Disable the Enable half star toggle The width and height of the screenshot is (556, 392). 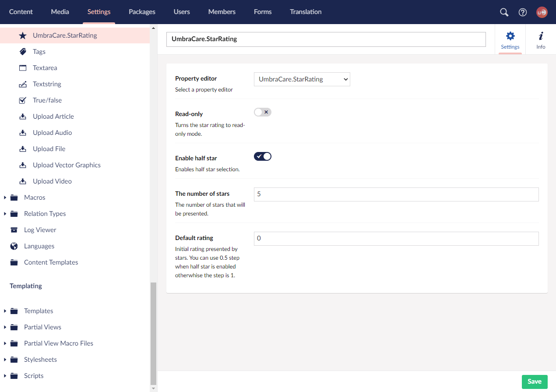pyautogui.click(x=263, y=156)
